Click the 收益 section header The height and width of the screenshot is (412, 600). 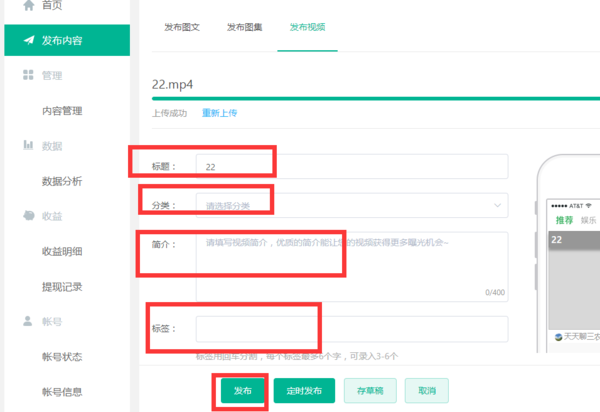[52, 216]
